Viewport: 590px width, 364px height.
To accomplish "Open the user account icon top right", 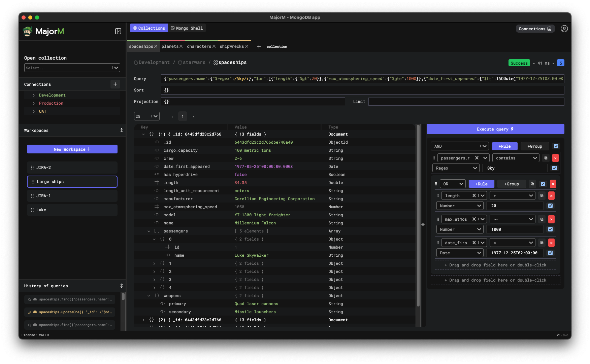I will 564,29.
